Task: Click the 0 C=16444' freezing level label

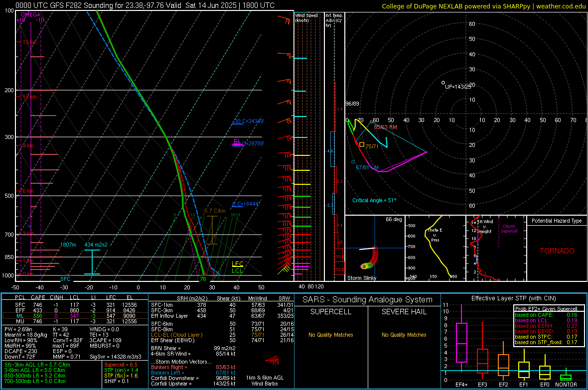Action: point(246,204)
